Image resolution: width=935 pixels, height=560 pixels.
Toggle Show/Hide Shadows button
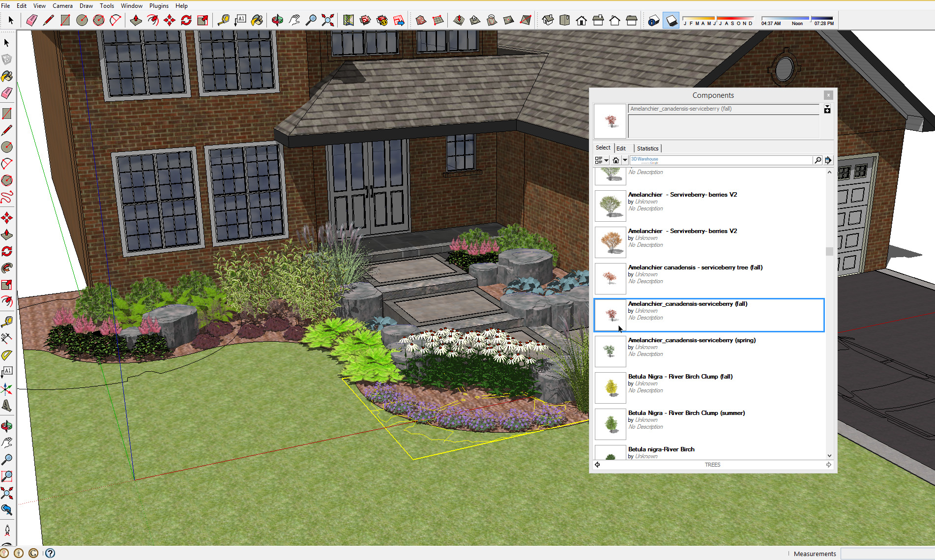(x=671, y=21)
